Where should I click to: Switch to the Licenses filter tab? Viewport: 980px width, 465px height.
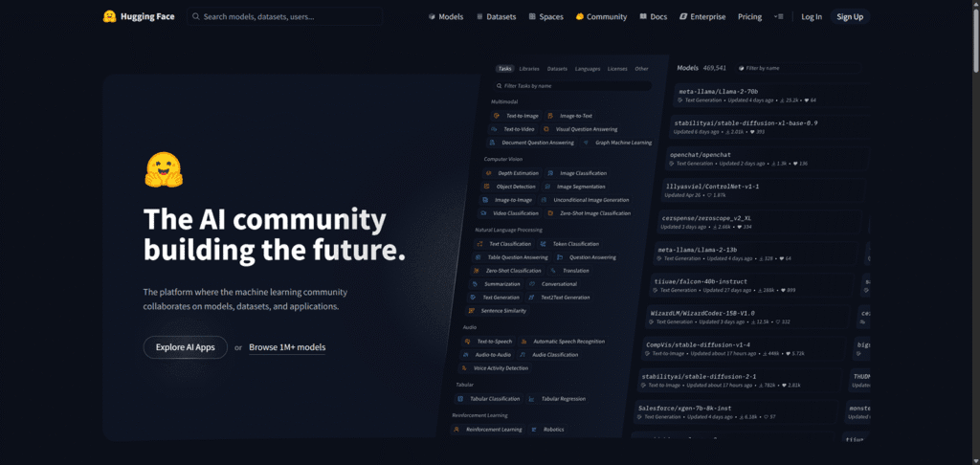pyautogui.click(x=617, y=69)
